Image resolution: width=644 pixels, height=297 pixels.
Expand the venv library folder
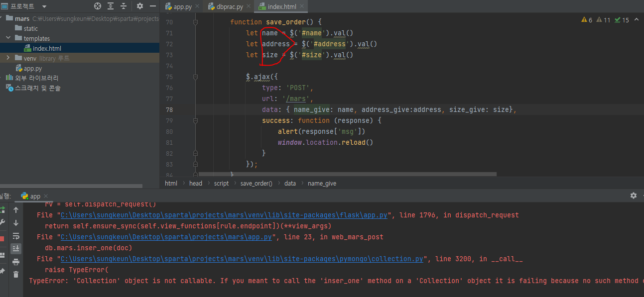8,58
